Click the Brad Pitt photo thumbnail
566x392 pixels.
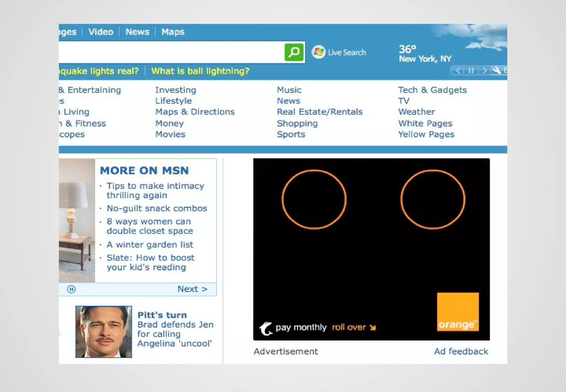tap(104, 332)
